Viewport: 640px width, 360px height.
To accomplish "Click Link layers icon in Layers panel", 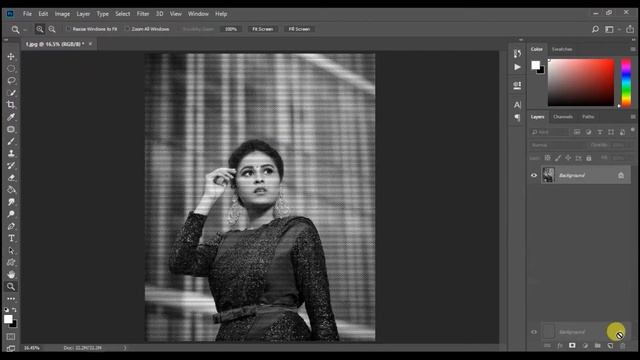I will tap(547, 346).
